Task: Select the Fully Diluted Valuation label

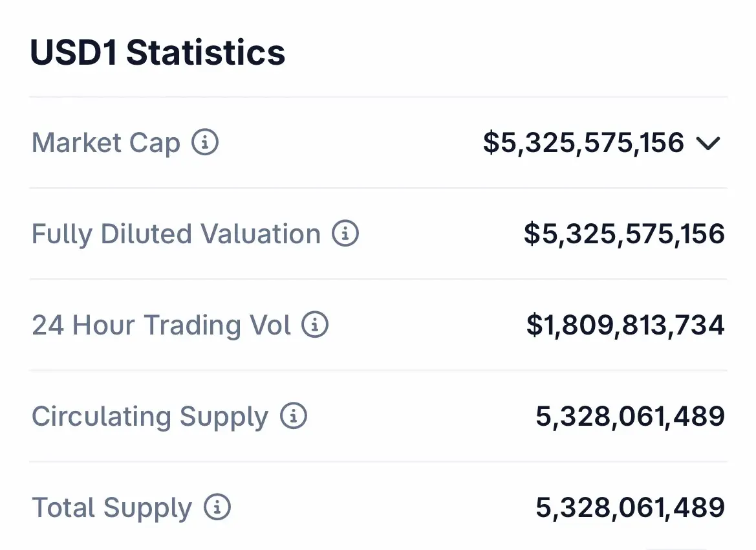Action: tap(176, 234)
